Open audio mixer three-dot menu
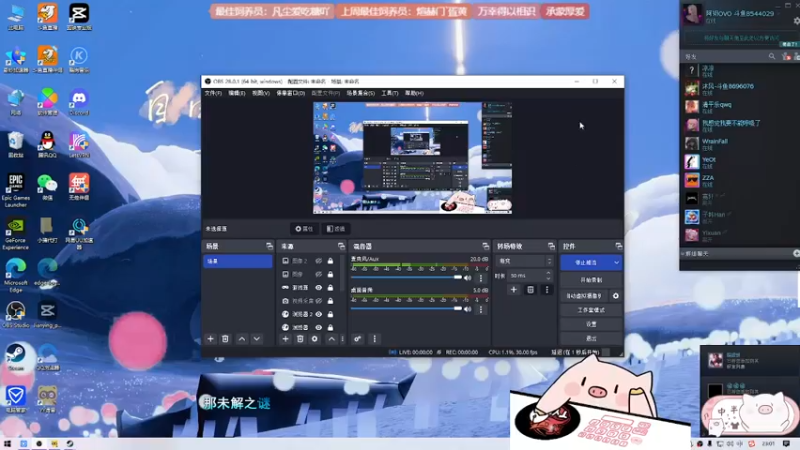This screenshot has height=450, width=800. pos(374,339)
